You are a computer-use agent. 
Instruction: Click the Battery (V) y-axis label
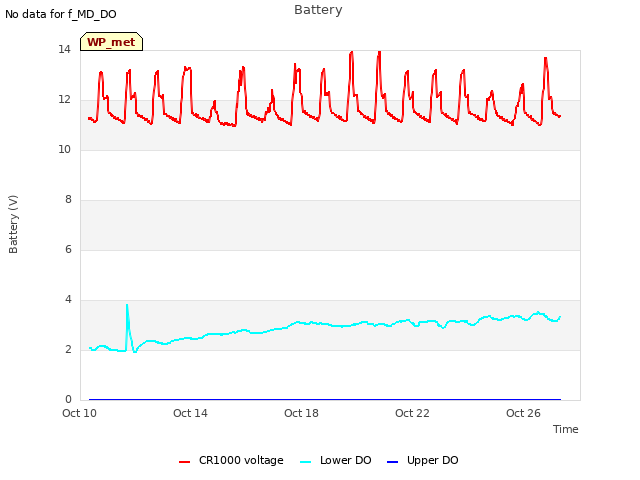pyautogui.click(x=13, y=224)
